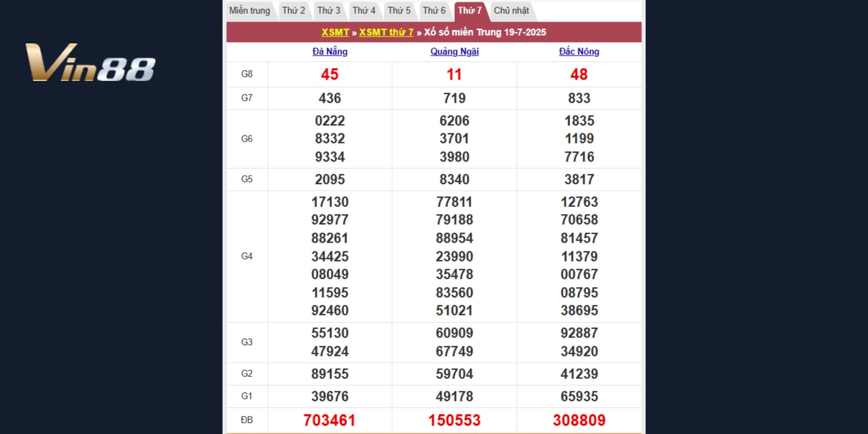Click the ĐB row label
The height and width of the screenshot is (434, 868).
[x=247, y=420]
